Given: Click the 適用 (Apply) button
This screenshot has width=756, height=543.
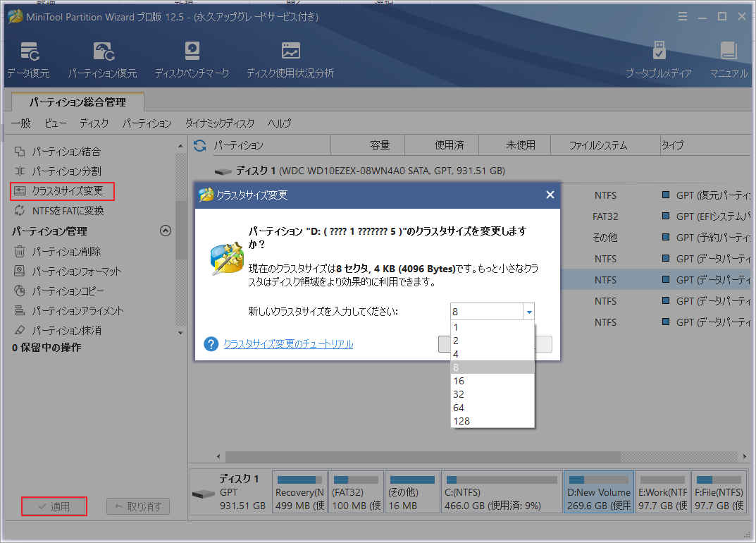Looking at the screenshot, I should point(54,506).
